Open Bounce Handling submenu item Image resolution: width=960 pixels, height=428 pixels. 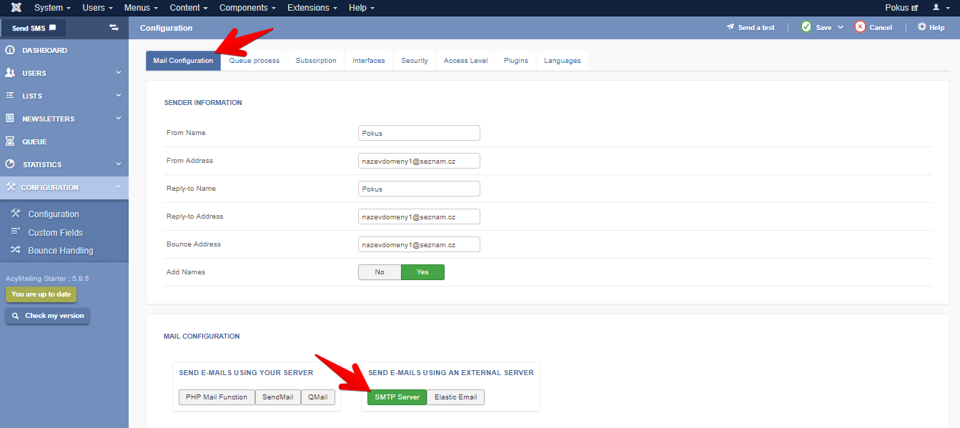coord(61,250)
